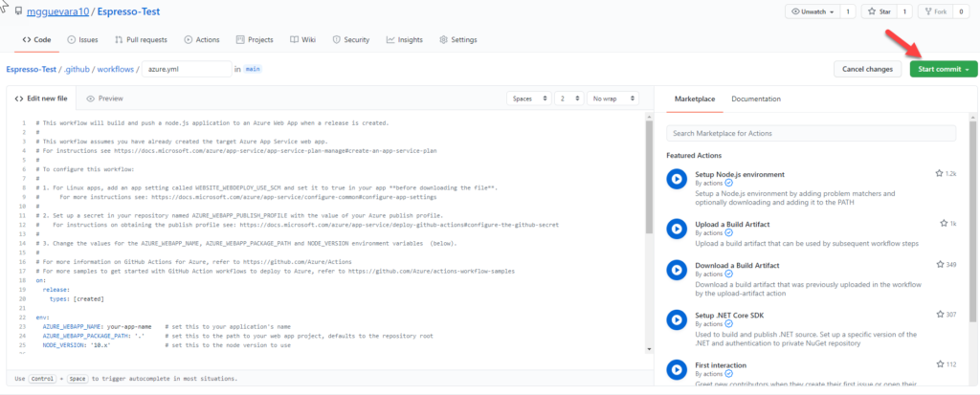Click the Setup Node.js environment action icon
The height and width of the screenshot is (395, 980).
[x=677, y=179]
